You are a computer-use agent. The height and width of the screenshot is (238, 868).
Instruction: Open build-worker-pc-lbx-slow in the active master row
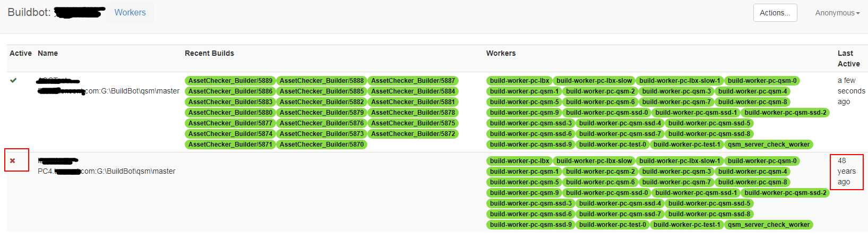coord(594,81)
